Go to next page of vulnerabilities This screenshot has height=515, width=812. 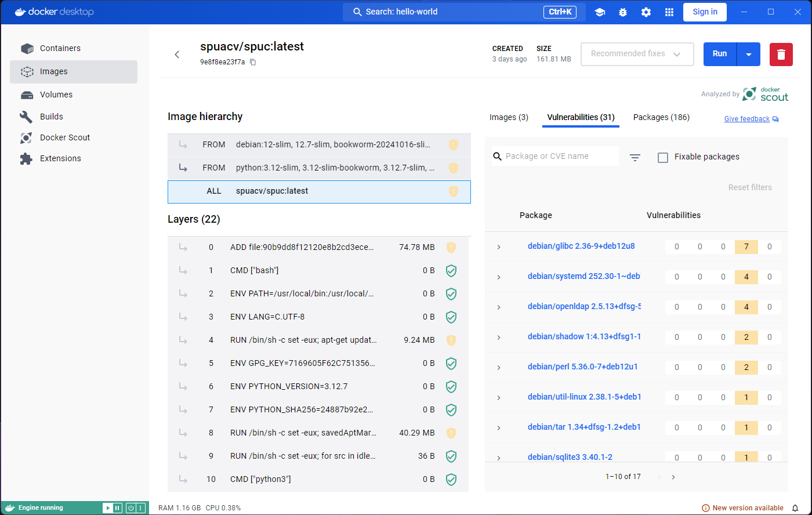click(673, 477)
